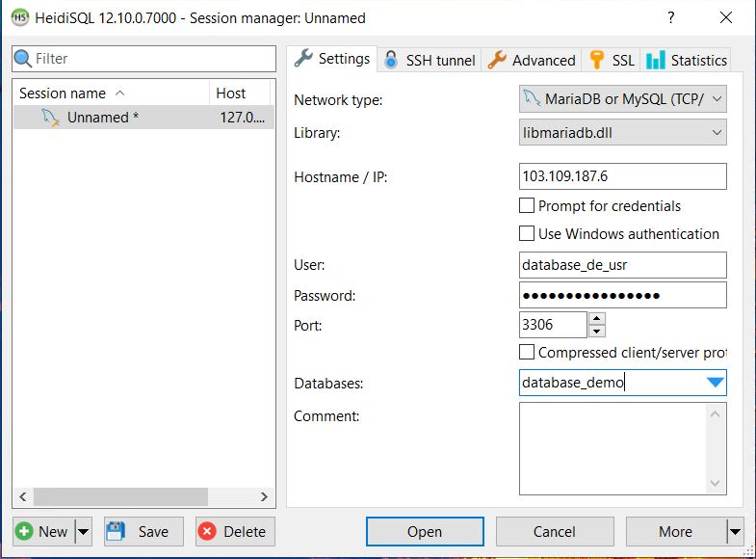The height and width of the screenshot is (559, 756).
Task: Click the Open button
Action: [x=425, y=531]
